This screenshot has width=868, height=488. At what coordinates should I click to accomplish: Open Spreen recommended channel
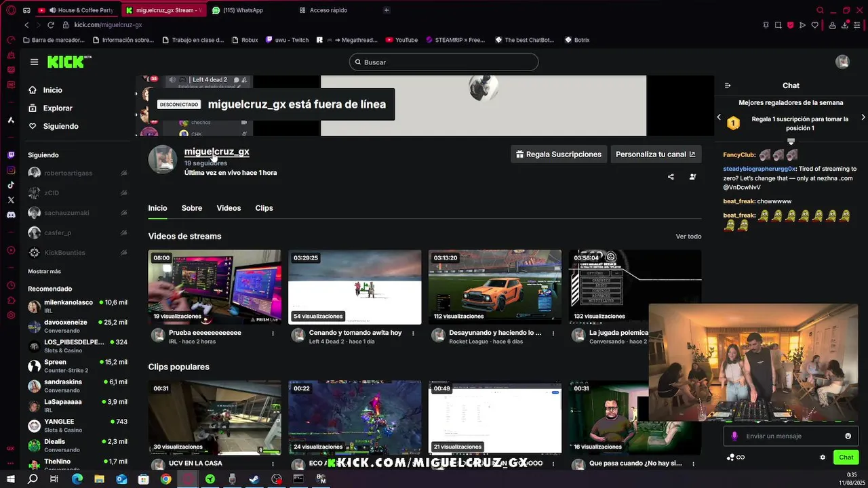(x=77, y=366)
